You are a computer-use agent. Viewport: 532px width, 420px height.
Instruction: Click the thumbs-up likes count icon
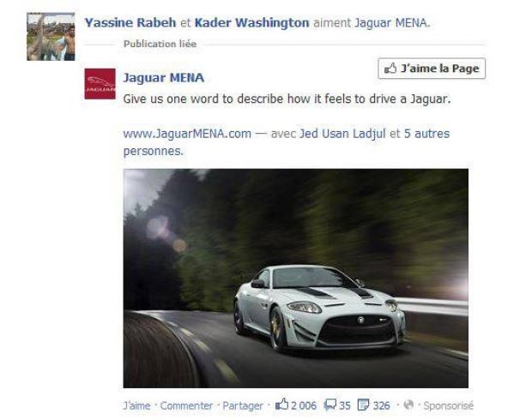tap(281, 405)
